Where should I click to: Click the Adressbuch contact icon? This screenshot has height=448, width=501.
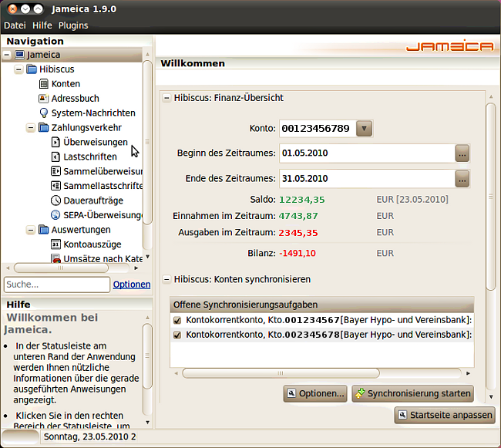pos(43,99)
